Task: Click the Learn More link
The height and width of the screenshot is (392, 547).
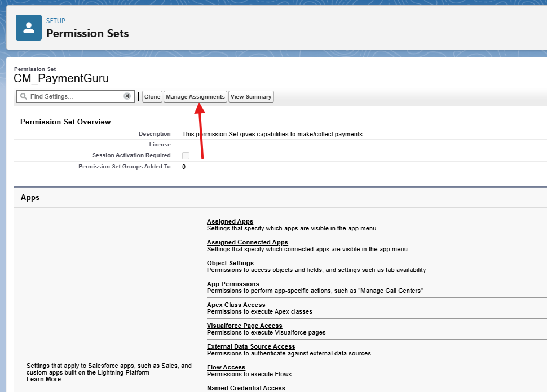Action: (43, 379)
